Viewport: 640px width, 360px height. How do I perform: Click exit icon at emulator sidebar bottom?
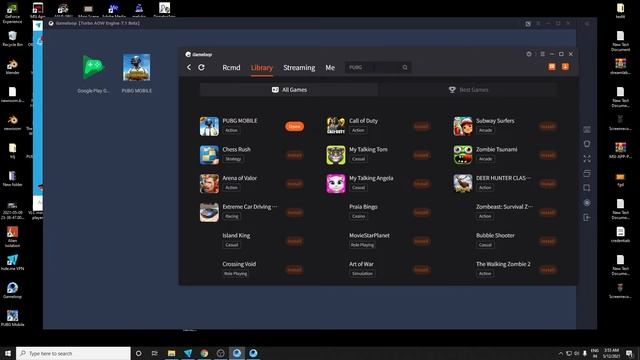[x=587, y=217]
